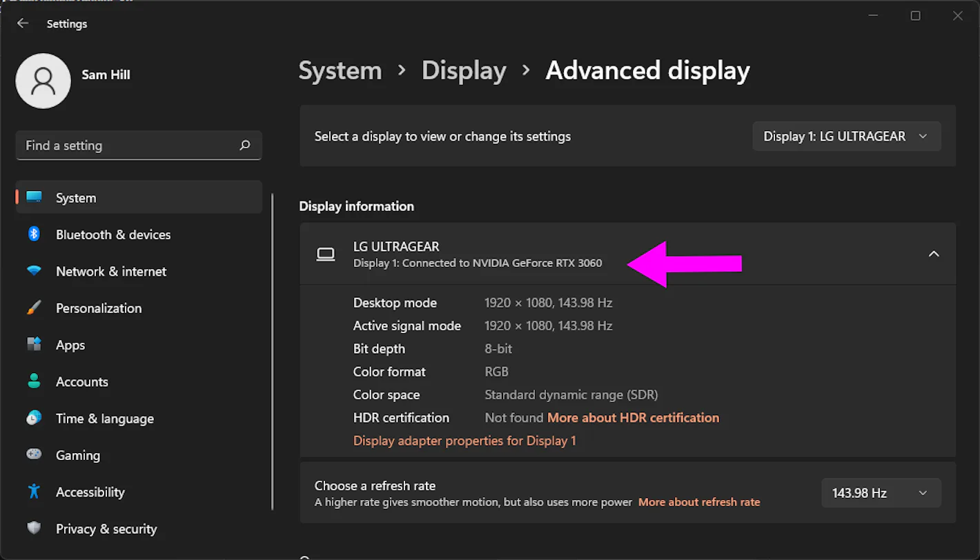This screenshot has height=560, width=980.
Task: Click the Apps icon in sidebar
Action: pos(34,344)
